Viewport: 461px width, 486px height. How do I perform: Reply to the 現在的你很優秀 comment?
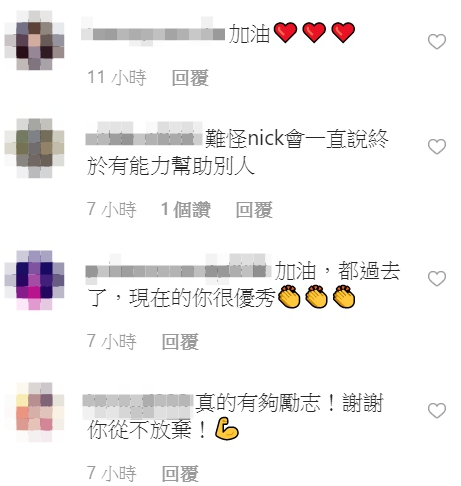[180, 342]
